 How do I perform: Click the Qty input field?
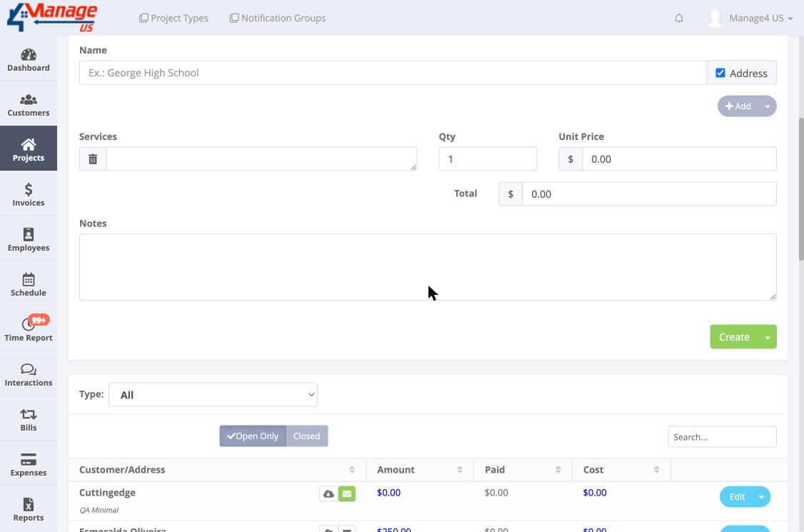click(488, 159)
